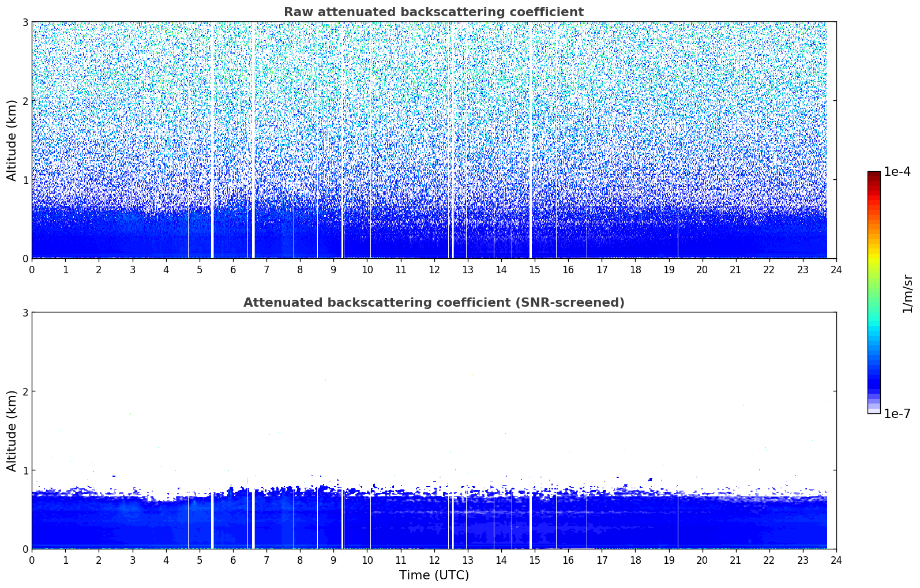Click time tick "9" under the SNR-screened plot

[333, 560]
